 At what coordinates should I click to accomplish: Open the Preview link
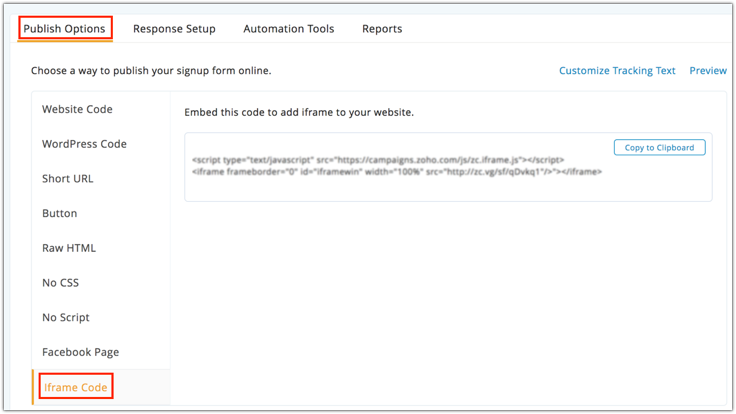pos(708,71)
